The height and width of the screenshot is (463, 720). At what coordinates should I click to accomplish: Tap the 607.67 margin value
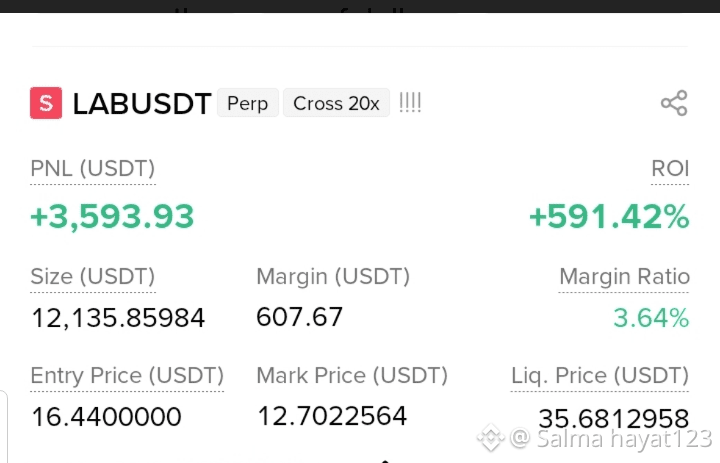(x=299, y=317)
